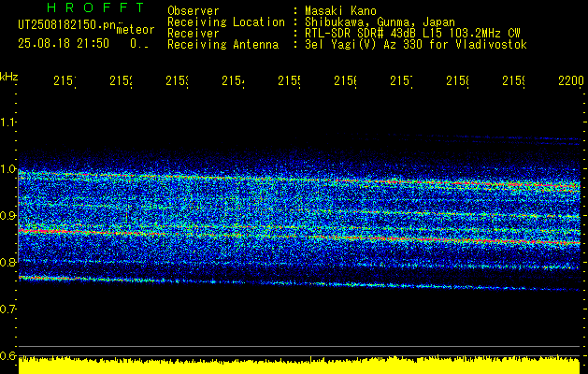The height and width of the screenshot is (374, 588).
Task: Click the 2158 time marker
Action: (x=457, y=81)
